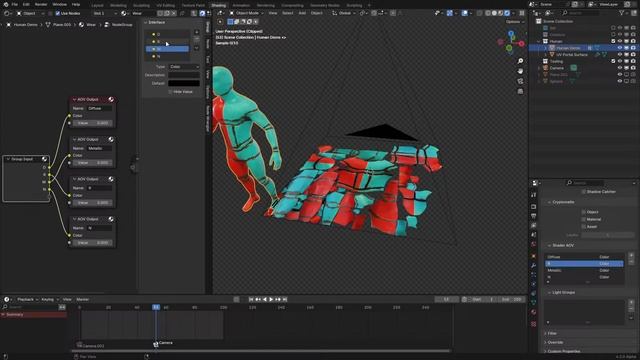The image size is (640, 360).
Task: Toggle viewport overlays icon
Action: point(465,13)
